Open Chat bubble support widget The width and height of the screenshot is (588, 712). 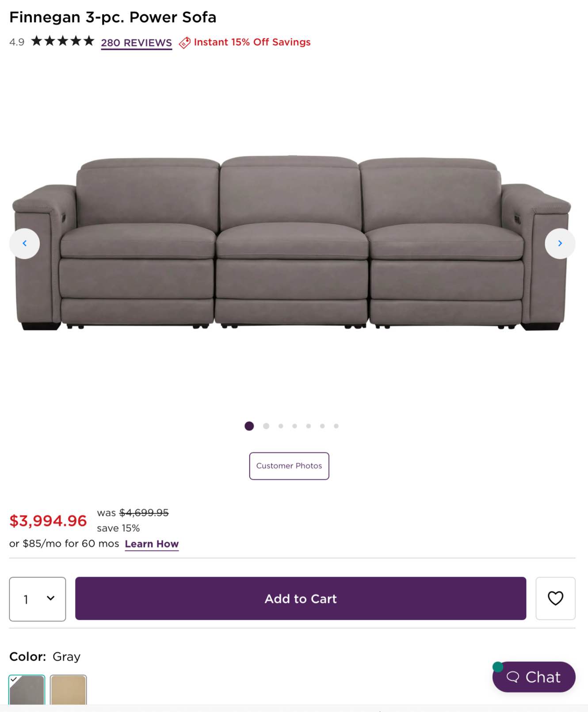click(x=534, y=677)
